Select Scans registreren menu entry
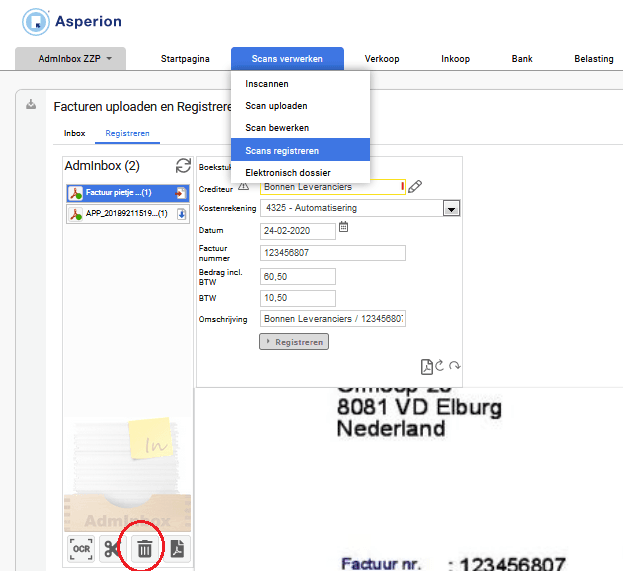Screen dimensions: 623x571 coord(300,150)
